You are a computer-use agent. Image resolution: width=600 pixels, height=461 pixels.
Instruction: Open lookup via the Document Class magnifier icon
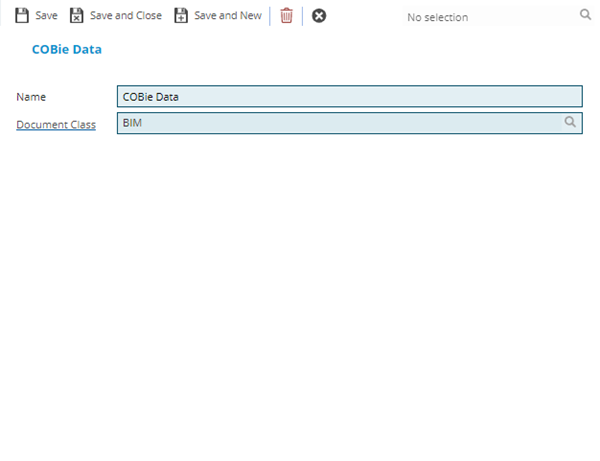(x=571, y=122)
